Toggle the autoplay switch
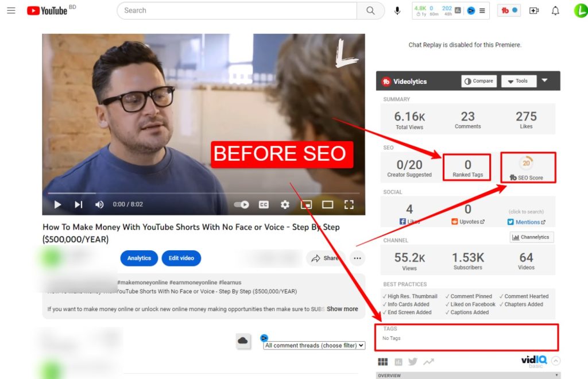 (x=242, y=204)
